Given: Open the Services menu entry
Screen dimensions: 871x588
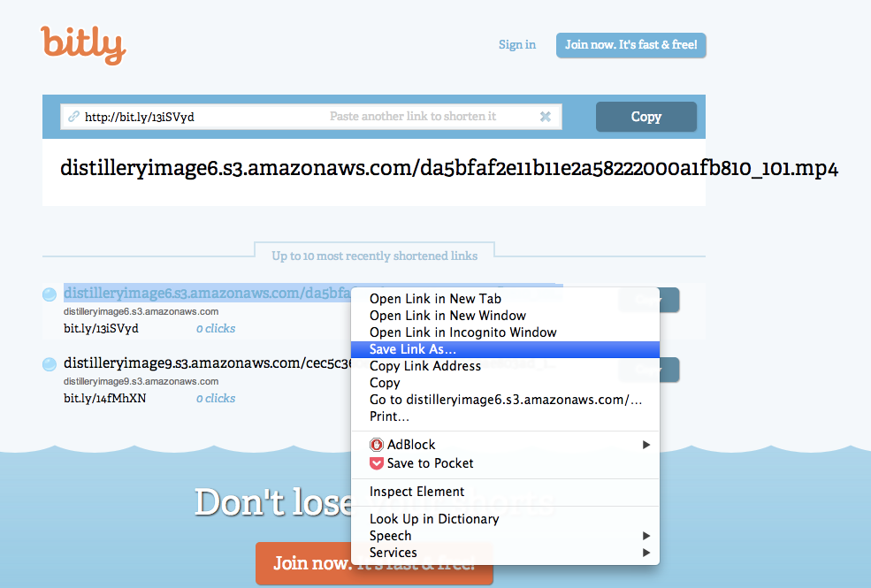Looking at the screenshot, I should click(506, 553).
